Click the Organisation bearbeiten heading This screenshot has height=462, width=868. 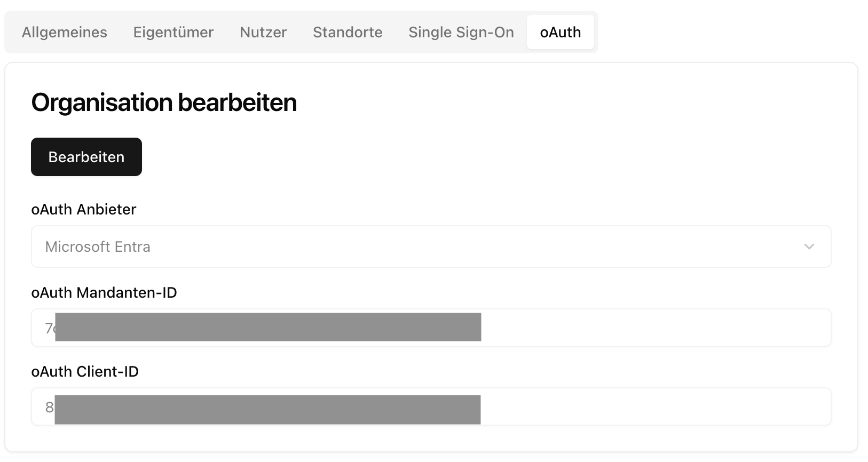[164, 102]
